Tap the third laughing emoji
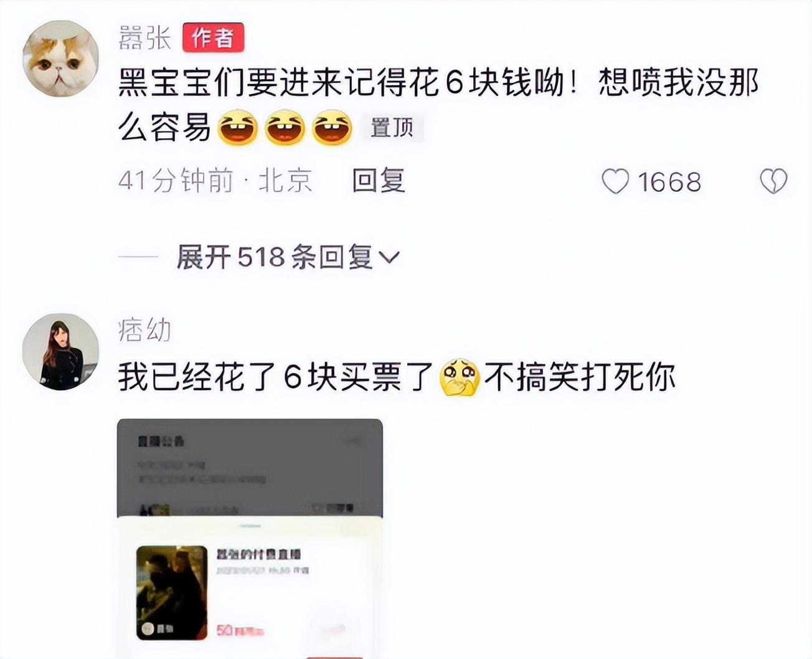This screenshot has width=812, height=659. (332, 128)
